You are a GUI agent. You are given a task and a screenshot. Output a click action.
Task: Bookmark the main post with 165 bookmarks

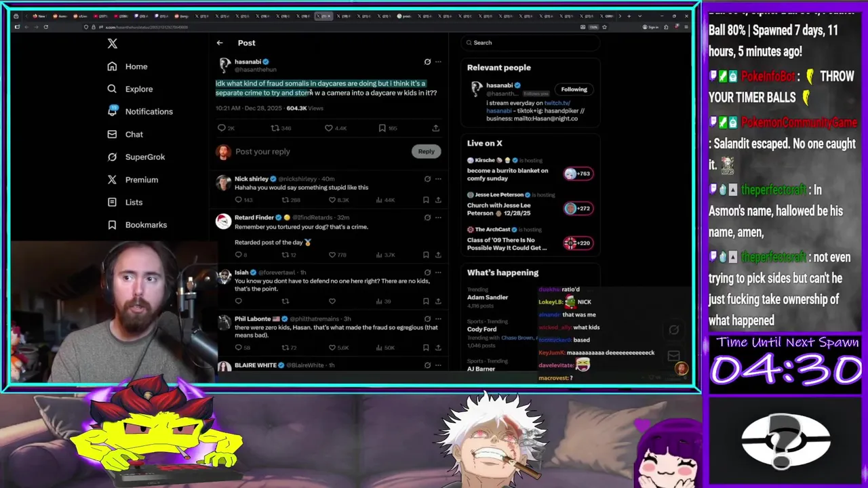pyautogui.click(x=388, y=127)
